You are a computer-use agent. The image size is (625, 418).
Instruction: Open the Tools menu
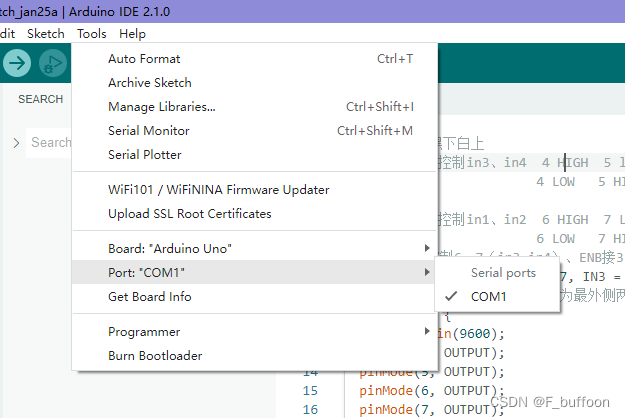coord(92,34)
